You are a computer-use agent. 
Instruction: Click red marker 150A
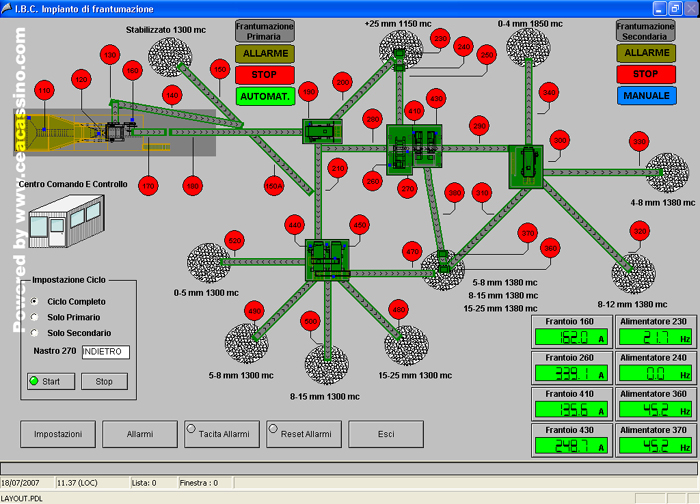tap(274, 186)
